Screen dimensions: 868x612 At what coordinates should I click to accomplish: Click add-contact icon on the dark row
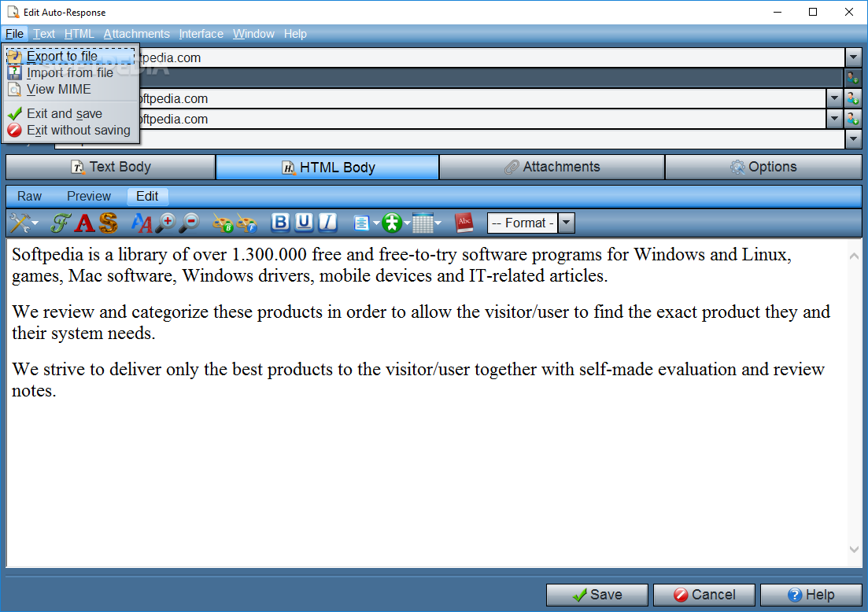click(x=852, y=78)
